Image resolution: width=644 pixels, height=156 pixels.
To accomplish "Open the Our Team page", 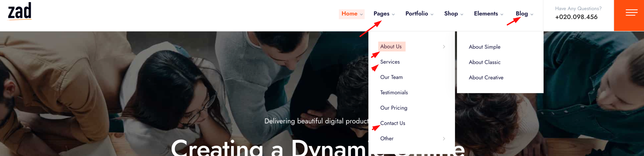I will (x=391, y=77).
